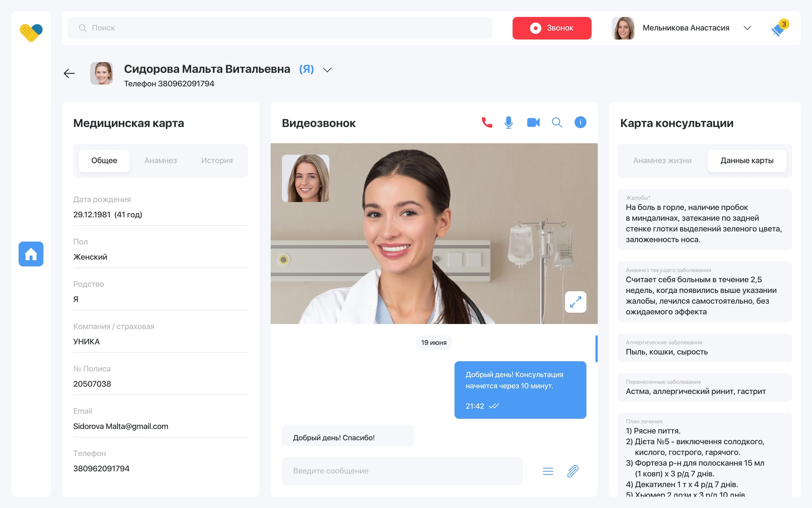Expand Мельникова Анастасия account menu

pos(747,28)
